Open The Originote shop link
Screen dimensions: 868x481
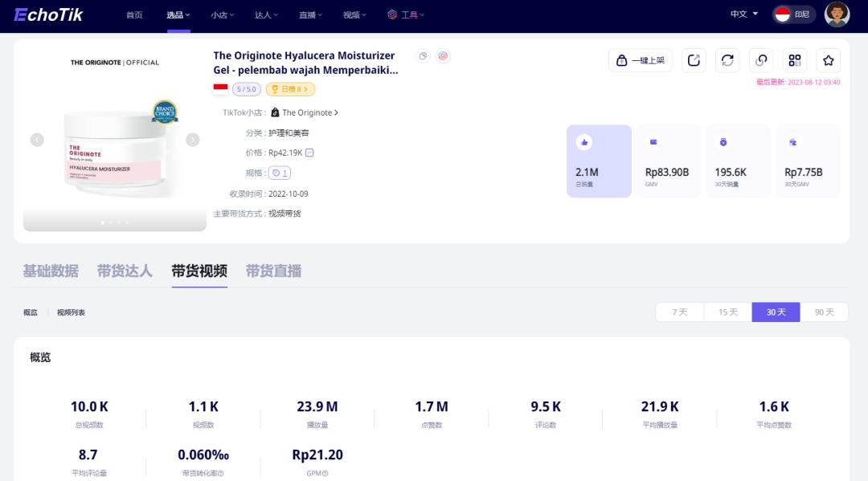point(305,112)
